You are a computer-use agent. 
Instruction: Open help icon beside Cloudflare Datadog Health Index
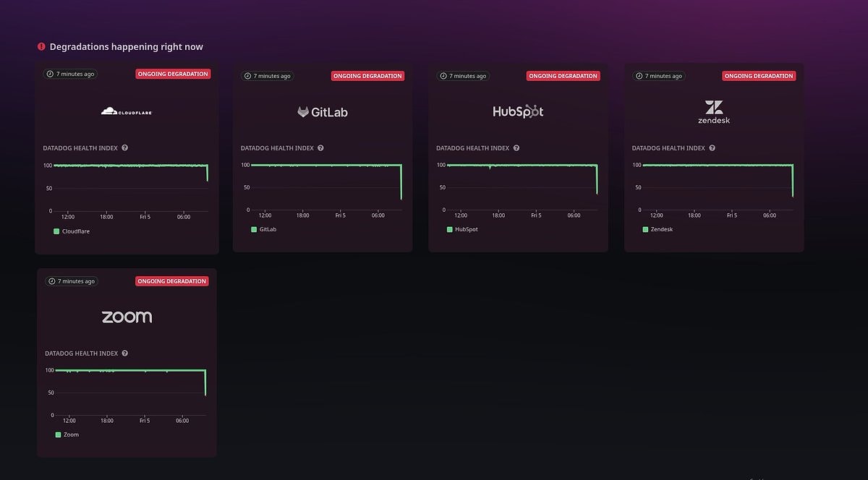coord(125,148)
